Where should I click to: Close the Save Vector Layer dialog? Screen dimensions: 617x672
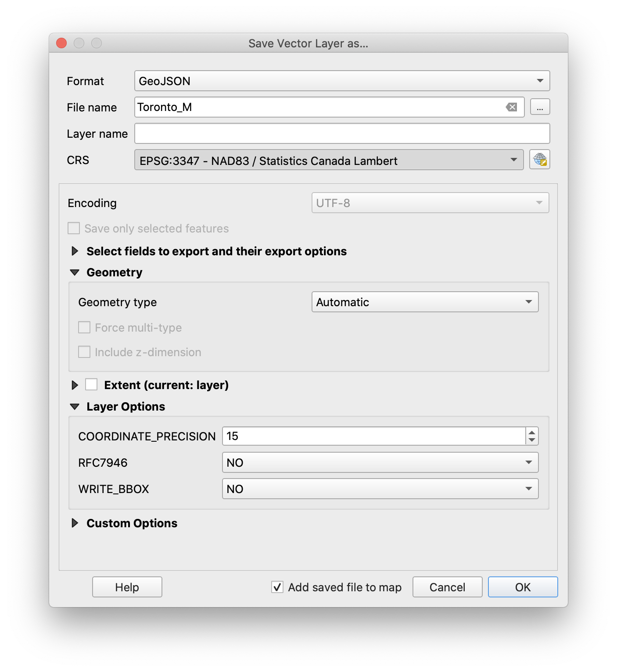pyautogui.click(x=62, y=43)
